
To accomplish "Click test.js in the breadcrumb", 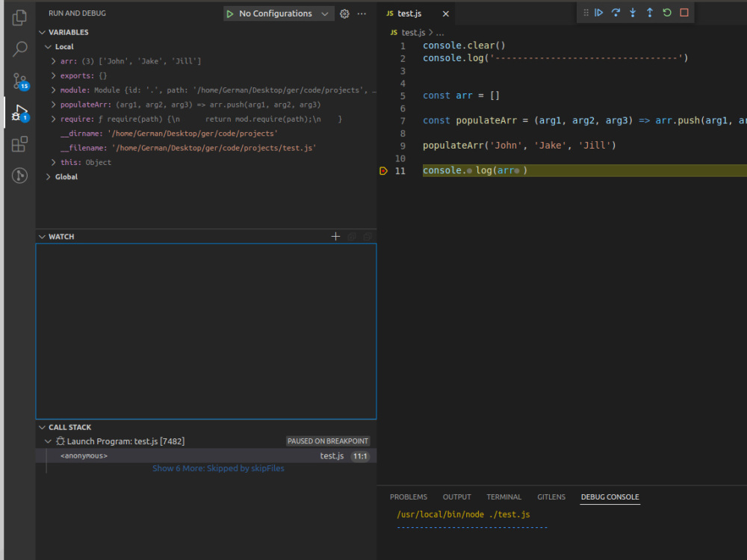I will (412, 32).
